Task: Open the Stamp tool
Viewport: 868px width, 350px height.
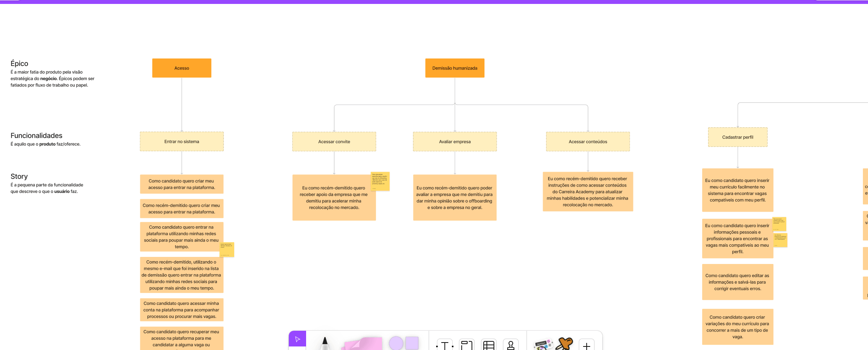Action: pos(511,345)
